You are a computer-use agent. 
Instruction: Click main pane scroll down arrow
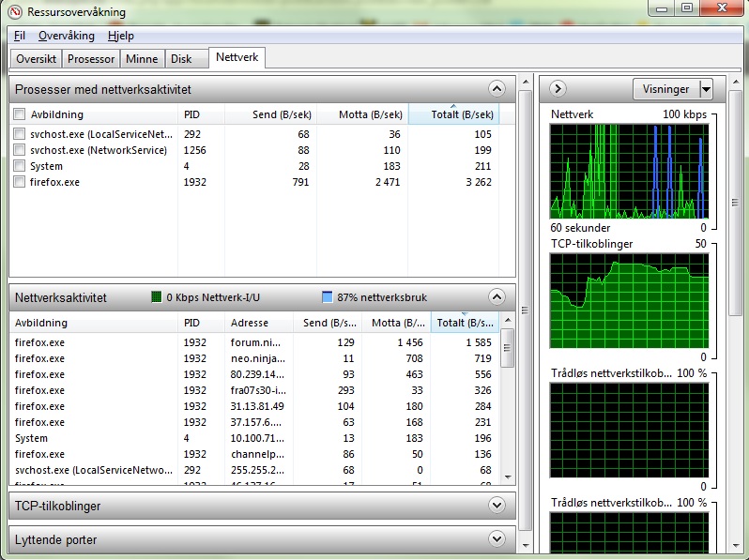(x=526, y=546)
